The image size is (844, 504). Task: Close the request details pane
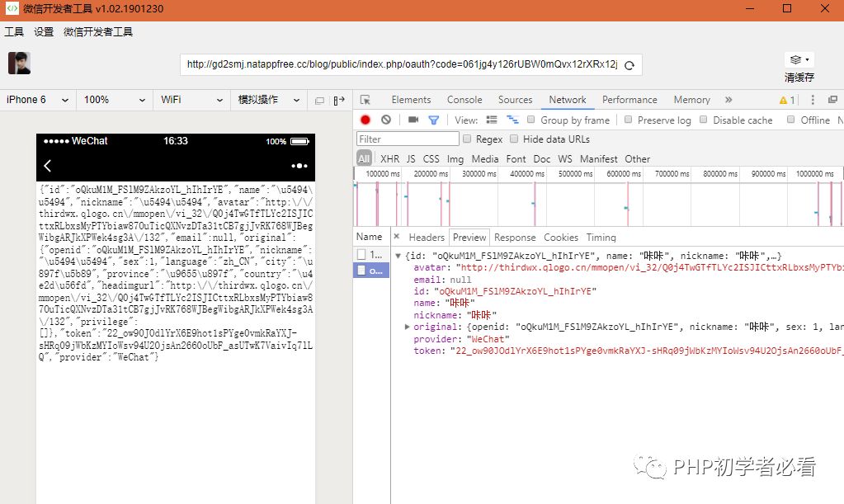click(x=396, y=237)
